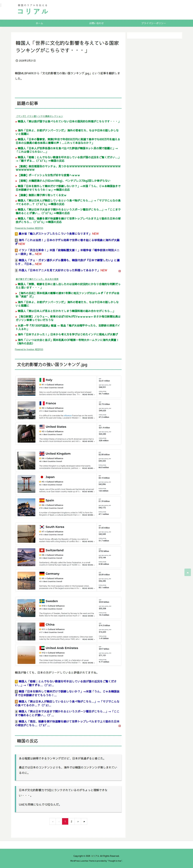Open the 【画像】ボーイッシュな女性 link
The height and width of the screenshot is (868, 193).
coord(49,175)
